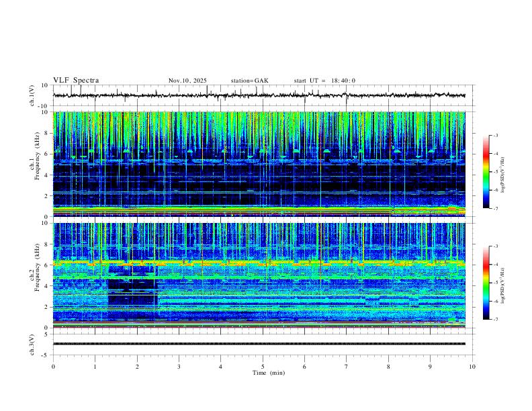
Task: Click the ch.1 voltage waveform trace
Action: pos(259,95)
